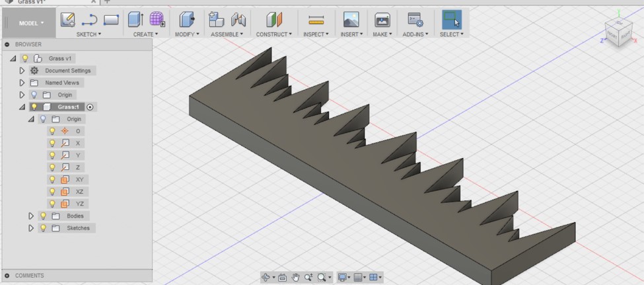Toggle visibility bulb of Grass:1 component

(x=34, y=107)
